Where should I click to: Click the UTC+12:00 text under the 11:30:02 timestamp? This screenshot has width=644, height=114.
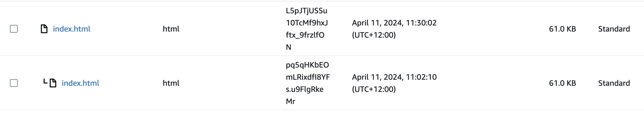point(374,35)
